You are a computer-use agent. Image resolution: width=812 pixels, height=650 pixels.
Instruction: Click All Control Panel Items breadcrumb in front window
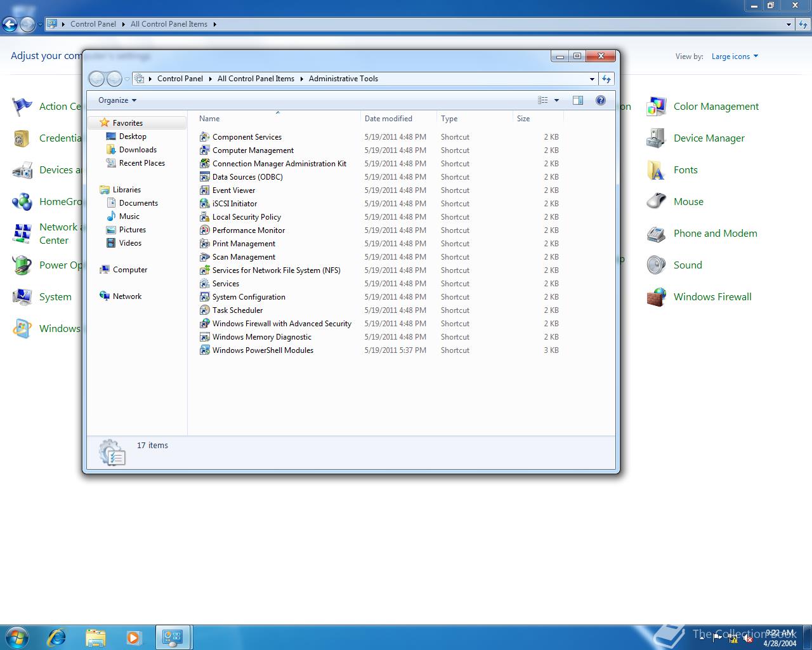(x=256, y=79)
